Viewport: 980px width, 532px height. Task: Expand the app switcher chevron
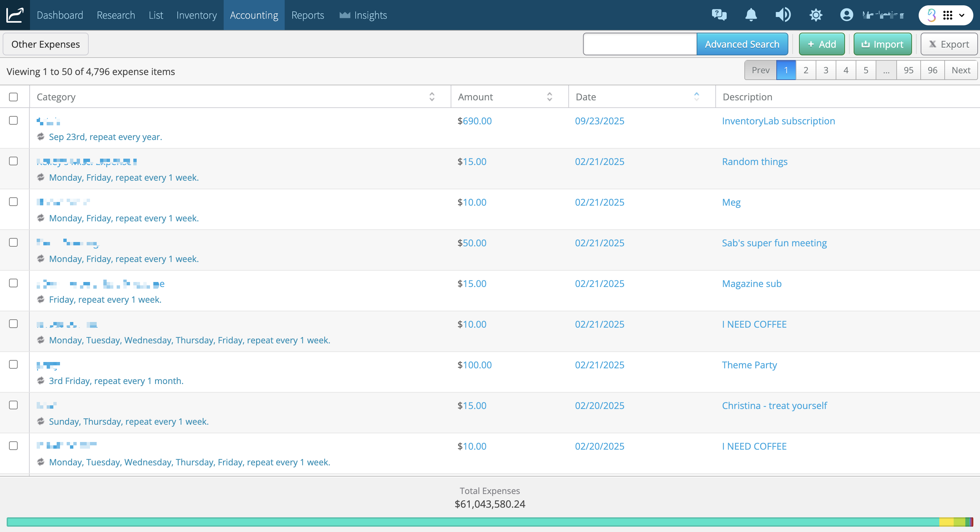pyautogui.click(x=962, y=15)
